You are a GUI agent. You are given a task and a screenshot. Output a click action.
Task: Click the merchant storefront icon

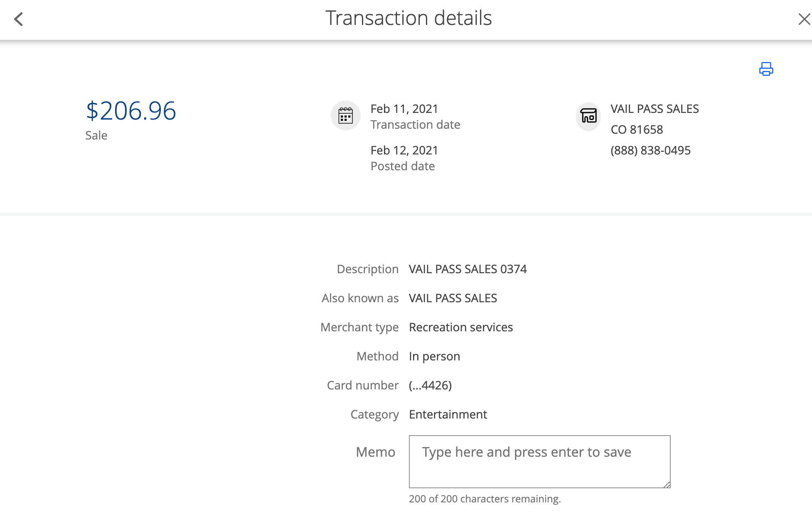coord(588,116)
